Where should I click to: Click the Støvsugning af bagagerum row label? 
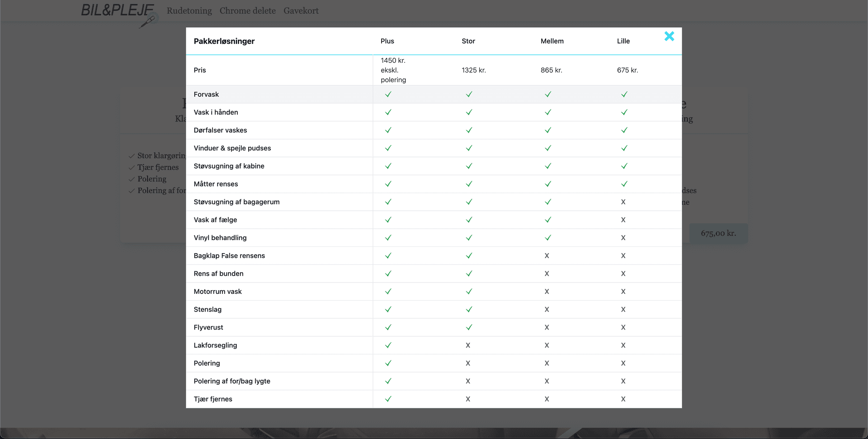coord(236,202)
